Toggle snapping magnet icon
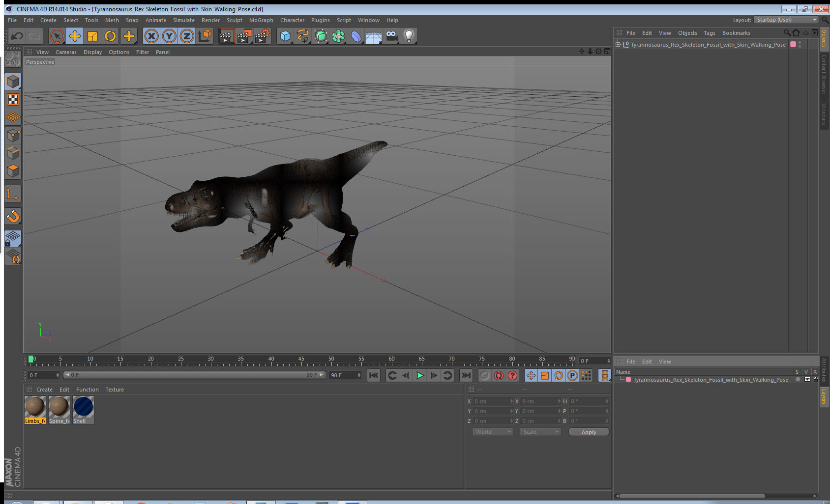 [13, 216]
